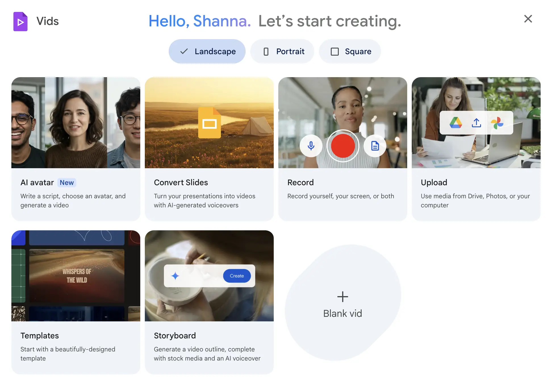This screenshot has height=392, width=552.
Task: Open the Templates option
Action: [40, 336]
